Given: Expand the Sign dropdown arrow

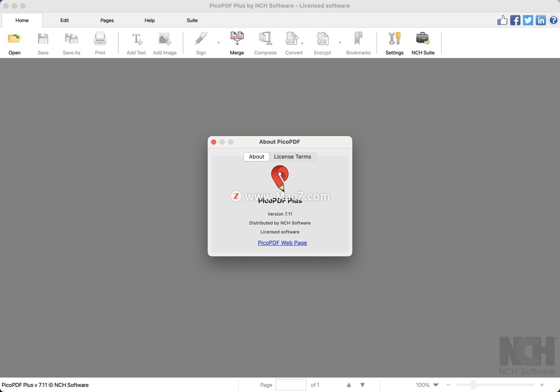Looking at the screenshot, I should point(218,43).
